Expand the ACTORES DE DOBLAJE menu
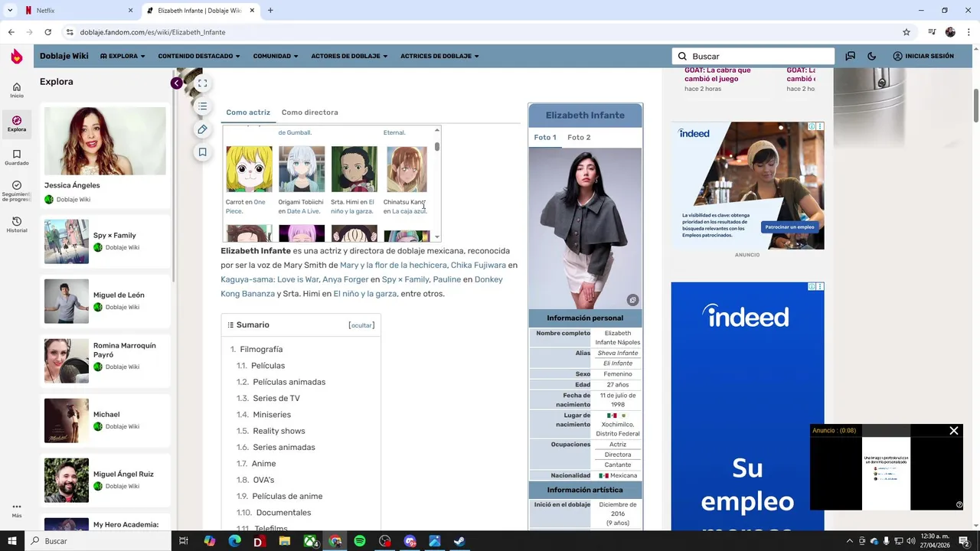The image size is (980, 551). 349,56
